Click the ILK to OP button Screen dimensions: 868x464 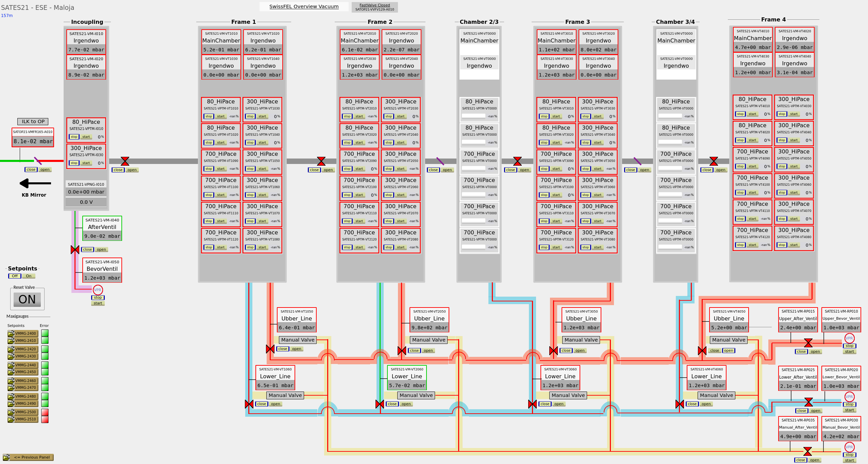pos(33,121)
